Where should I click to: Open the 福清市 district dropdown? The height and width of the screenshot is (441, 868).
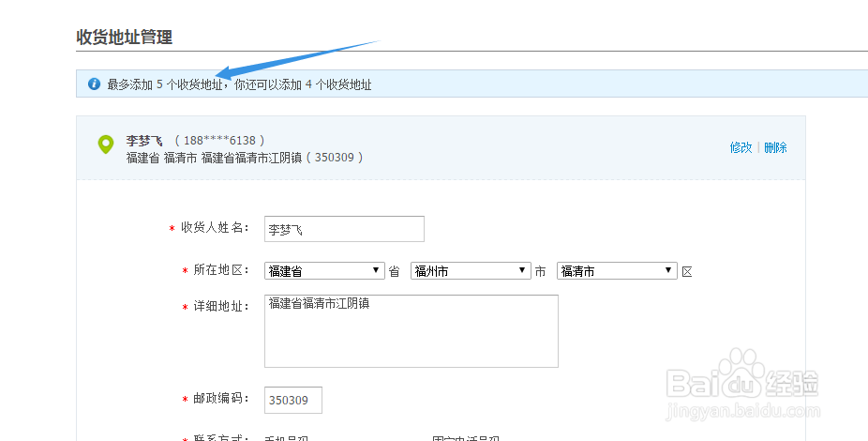pos(617,271)
